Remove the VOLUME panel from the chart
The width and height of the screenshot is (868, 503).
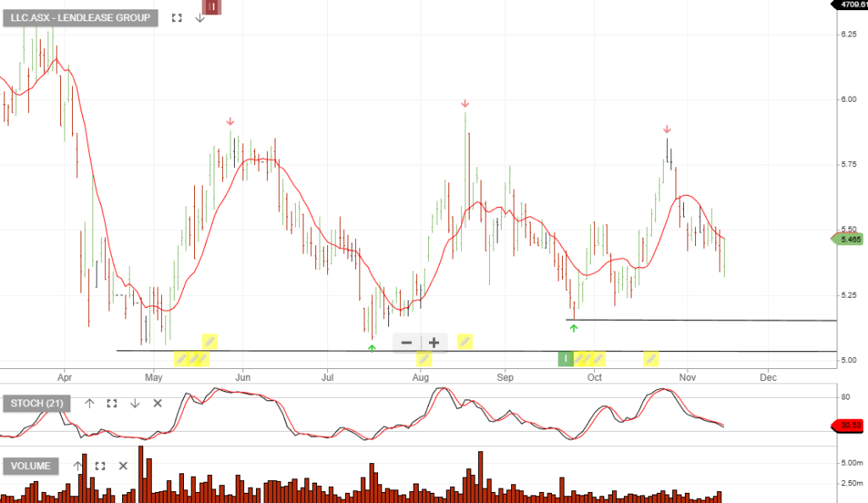[123, 466]
